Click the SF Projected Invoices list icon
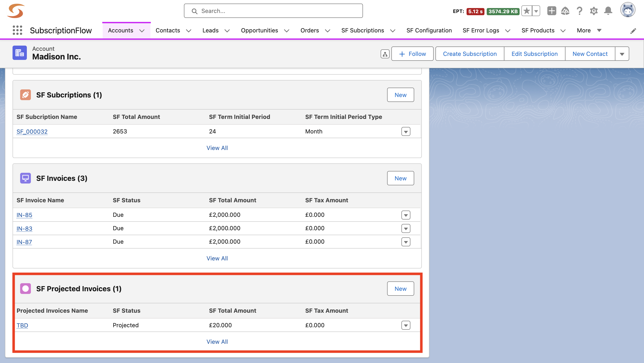This screenshot has height=363, width=644. click(x=26, y=289)
